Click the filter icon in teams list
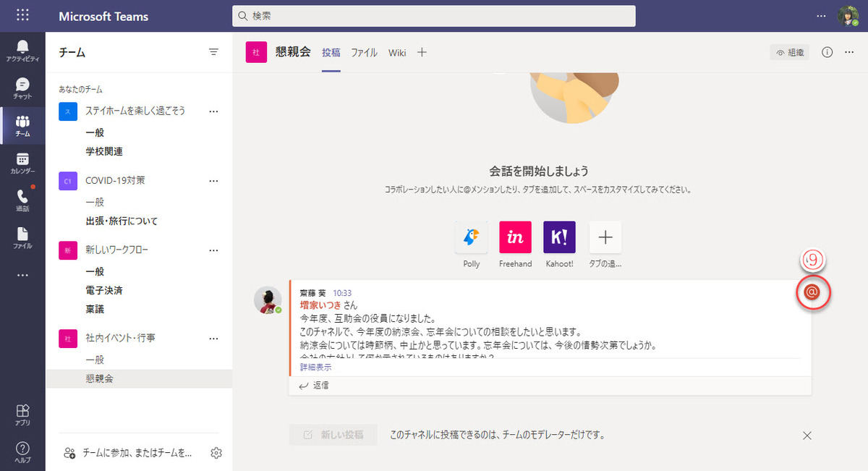 click(213, 52)
